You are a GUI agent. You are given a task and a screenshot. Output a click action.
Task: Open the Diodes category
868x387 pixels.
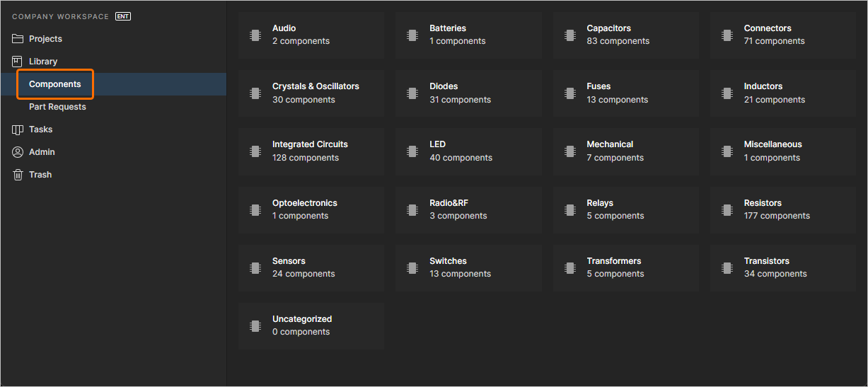[468, 93]
